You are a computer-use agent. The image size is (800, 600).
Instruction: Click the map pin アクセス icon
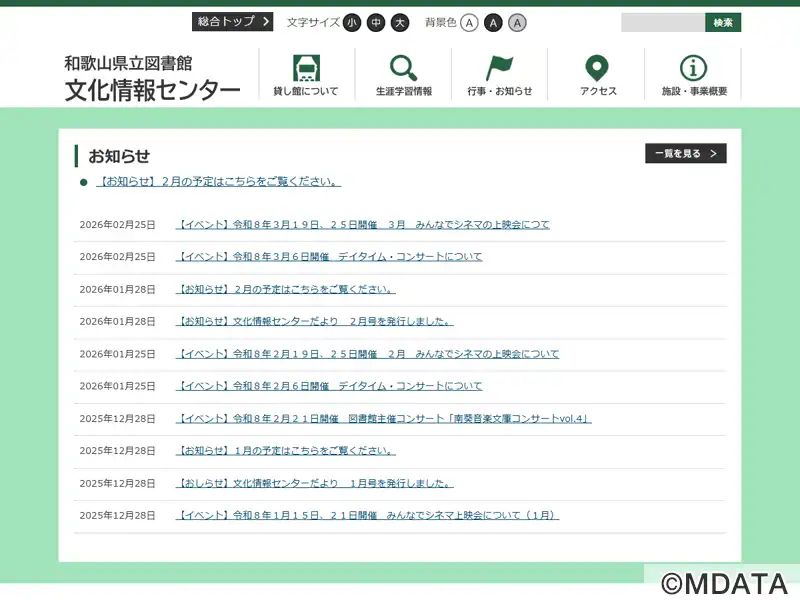[x=597, y=68]
